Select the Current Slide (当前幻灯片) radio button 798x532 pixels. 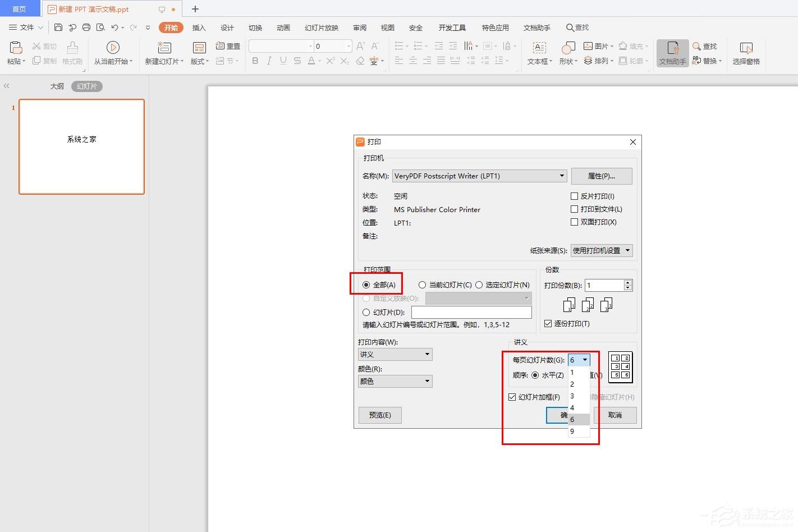pyautogui.click(x=422, y=285)
